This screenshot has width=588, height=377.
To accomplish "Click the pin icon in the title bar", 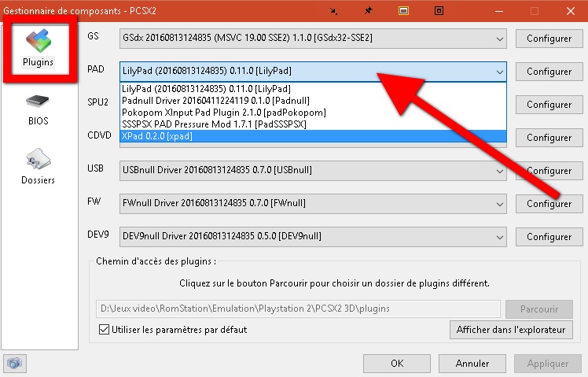I will coord(369,11).
